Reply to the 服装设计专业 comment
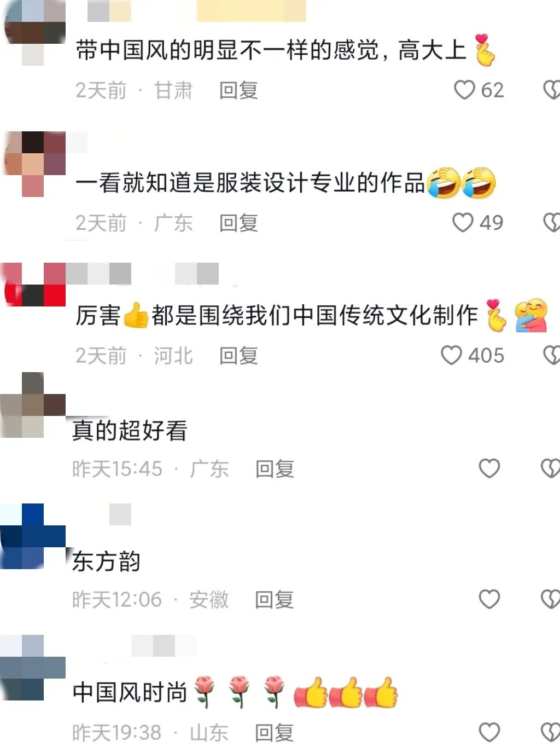 [238, 223]
